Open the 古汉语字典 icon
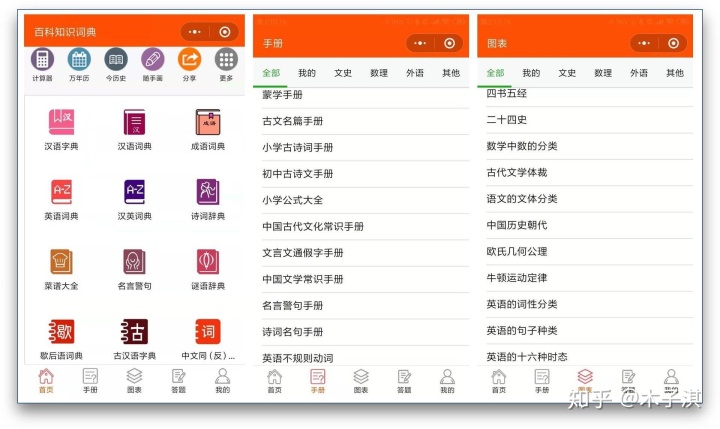This screenshot has width=720, height=429. 134,332
